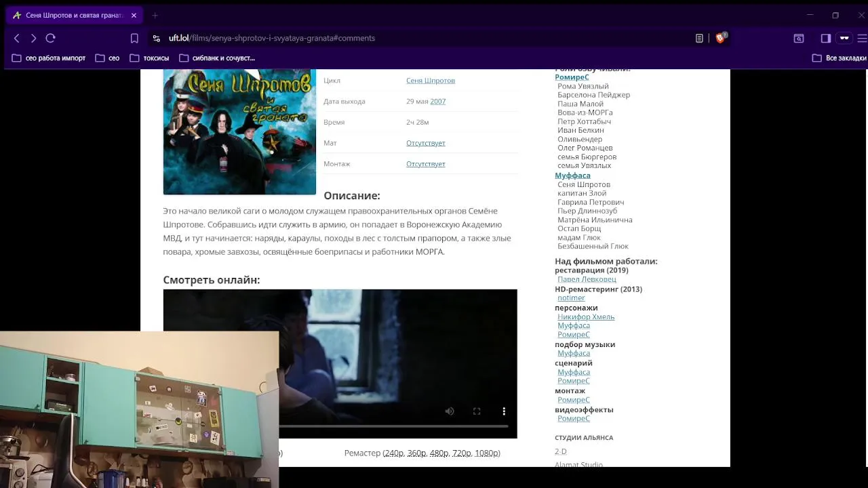
Task: Open Brave Shields lion icon
Action: coord(721,38)
